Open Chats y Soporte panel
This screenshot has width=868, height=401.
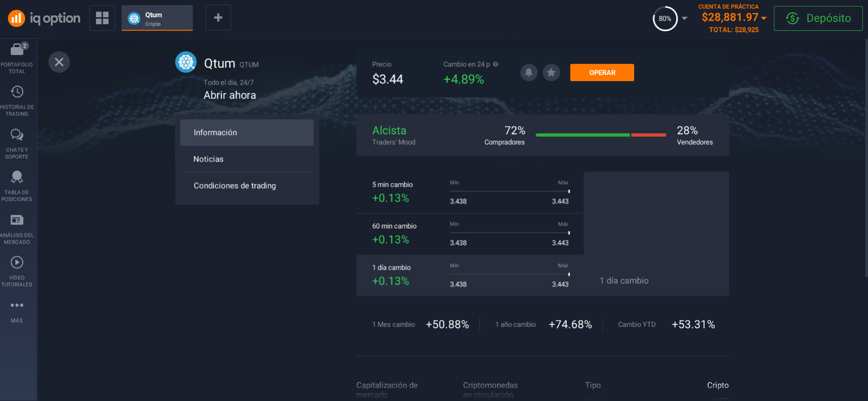[17, 135]
